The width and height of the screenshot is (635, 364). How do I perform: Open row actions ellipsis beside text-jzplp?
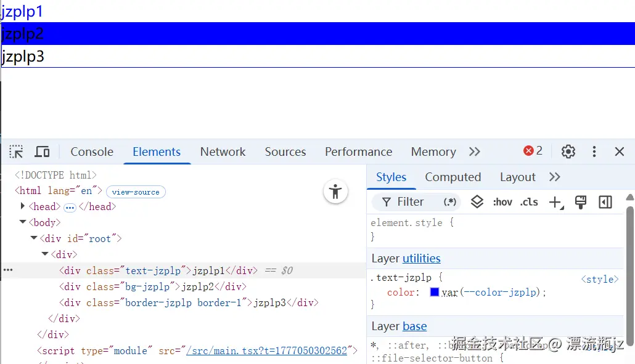pyautogui.click(x=8, y=270)
